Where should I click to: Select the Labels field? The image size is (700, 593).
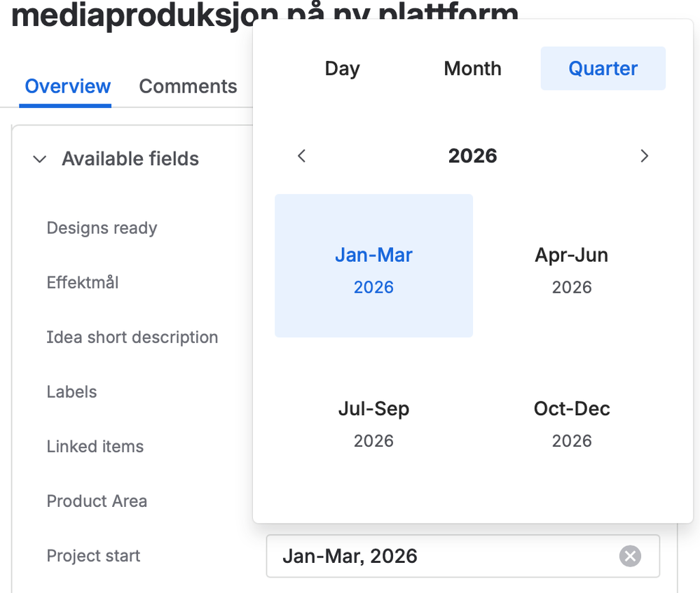click(x=72, y=392)
